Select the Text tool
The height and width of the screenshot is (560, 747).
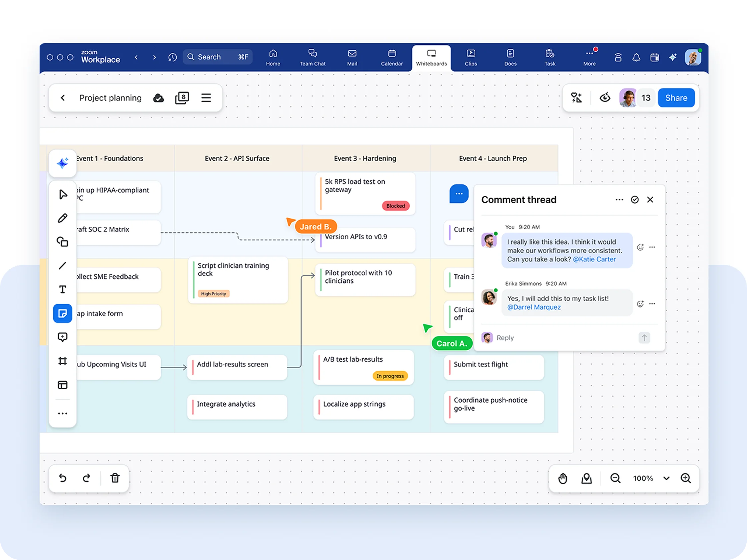pos(62,289)
